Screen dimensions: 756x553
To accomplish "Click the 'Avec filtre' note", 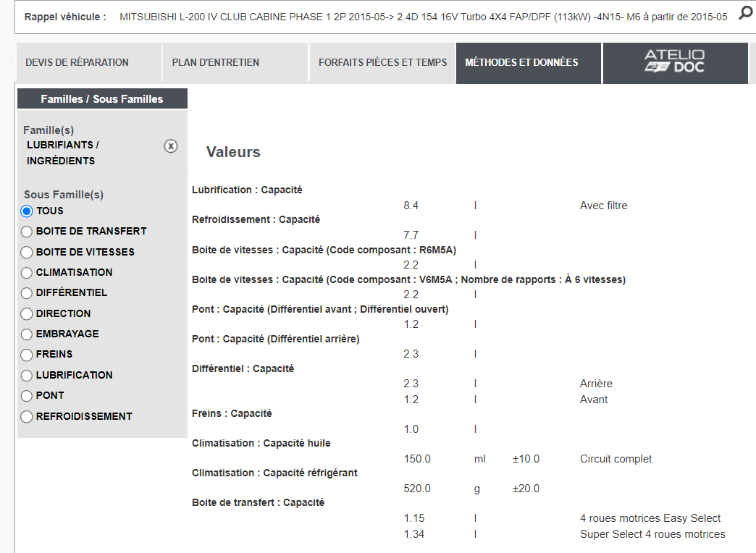I will click(x=604, y=206).
